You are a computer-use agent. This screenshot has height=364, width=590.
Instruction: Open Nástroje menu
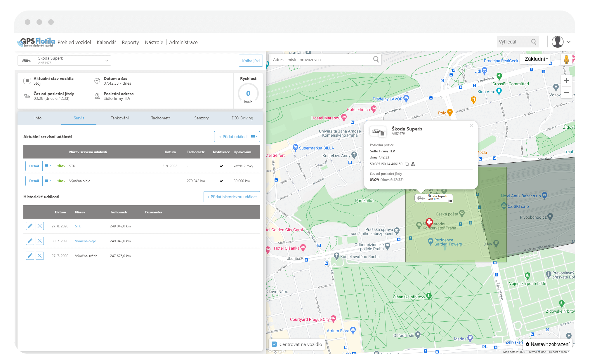tap(154, 42)
